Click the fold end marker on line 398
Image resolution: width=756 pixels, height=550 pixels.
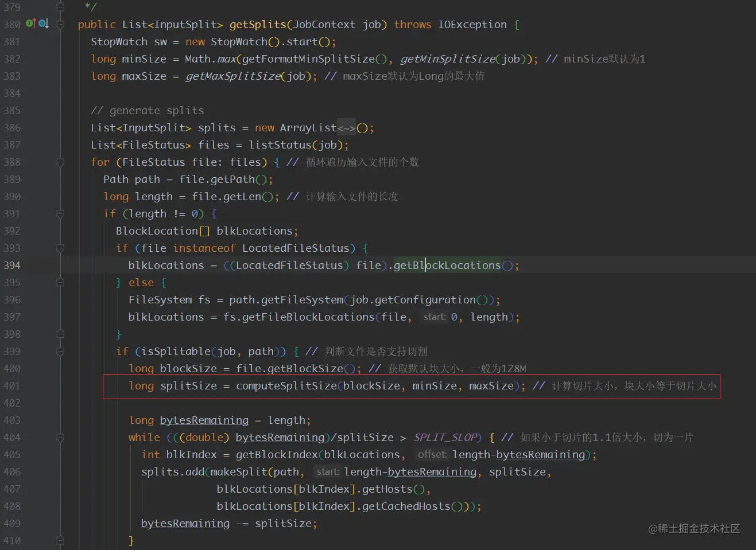click(60, 334)
